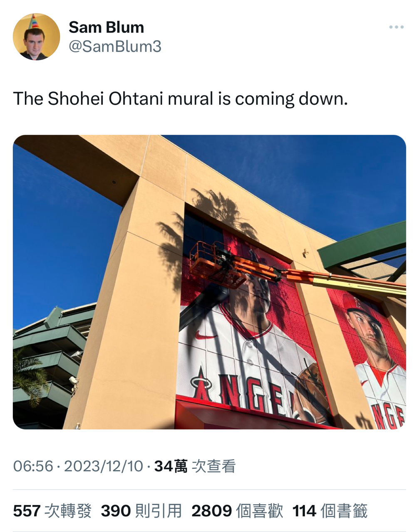Open the @SamBlum3 handle link
The height and width of the screenshot is (532, 419).
115,47
